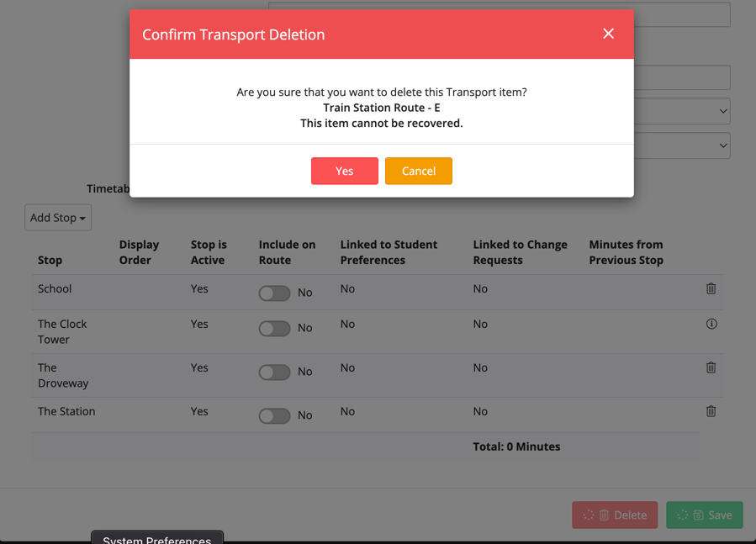Toggle Include on Route for The Clock Tower

[x=274, y=328]
